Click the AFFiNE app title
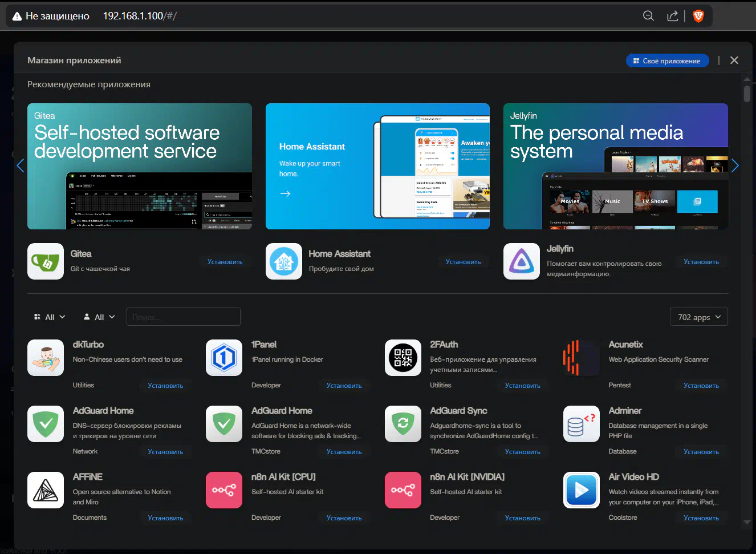Screen dimensions: 756x554 click(88, 477)
